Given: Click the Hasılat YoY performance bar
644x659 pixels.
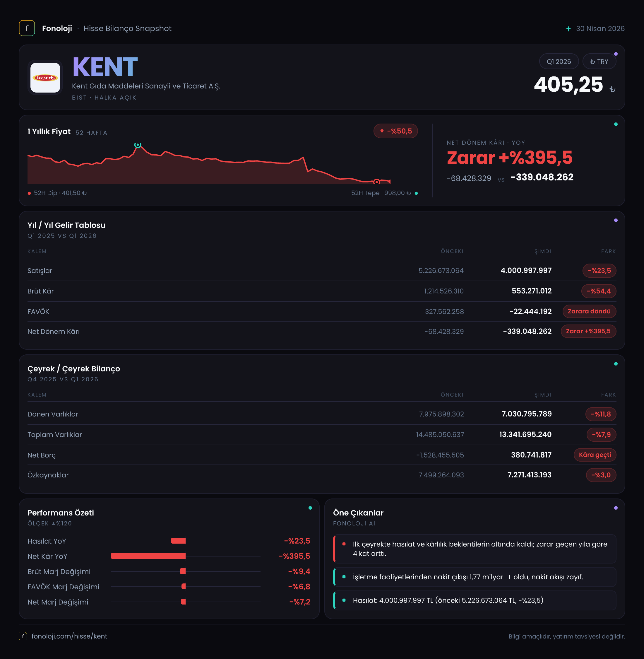Looking at the screenshot, I should pos(178,541).
